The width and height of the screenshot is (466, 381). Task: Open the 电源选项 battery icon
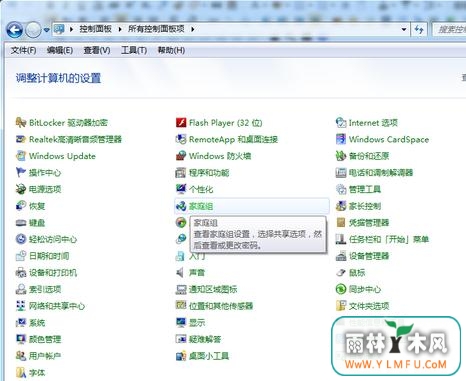pyautogui.click(x=21, y=189)
